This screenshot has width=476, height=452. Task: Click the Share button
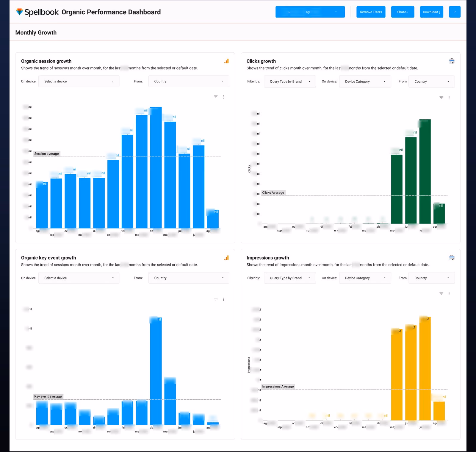403,12
